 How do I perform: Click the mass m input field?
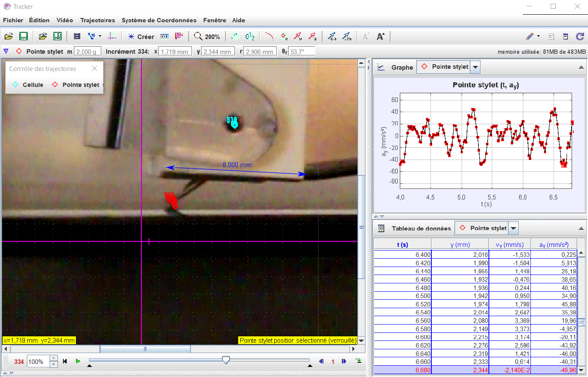87,52
